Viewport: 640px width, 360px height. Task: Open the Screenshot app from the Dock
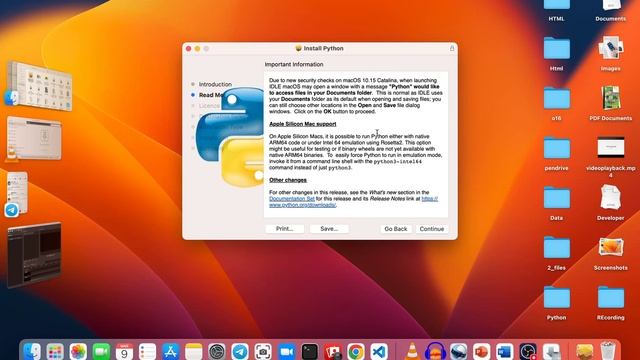263,351
